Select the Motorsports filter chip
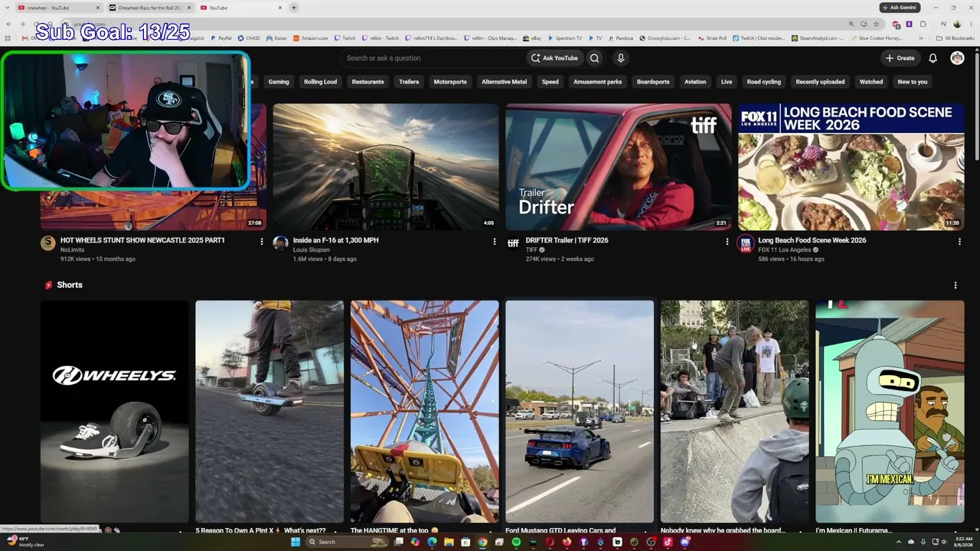This screenshot has height=551, width=980. 450,82
